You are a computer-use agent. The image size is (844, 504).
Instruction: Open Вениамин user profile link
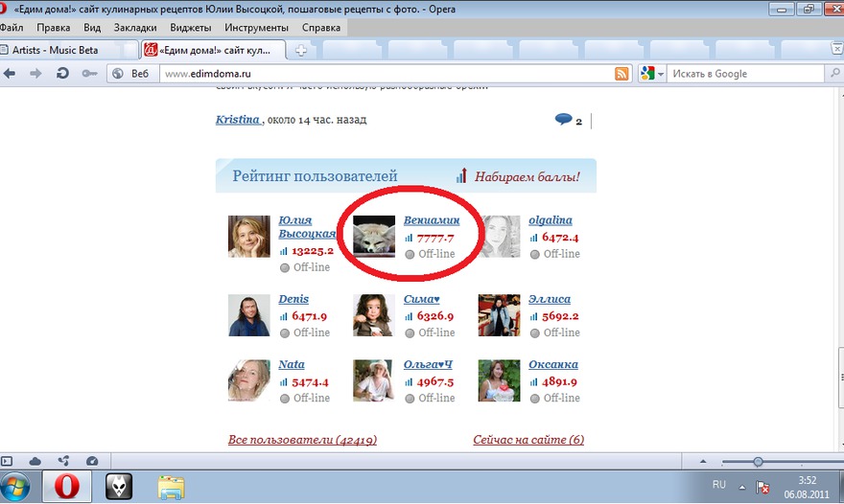point(432,219)
